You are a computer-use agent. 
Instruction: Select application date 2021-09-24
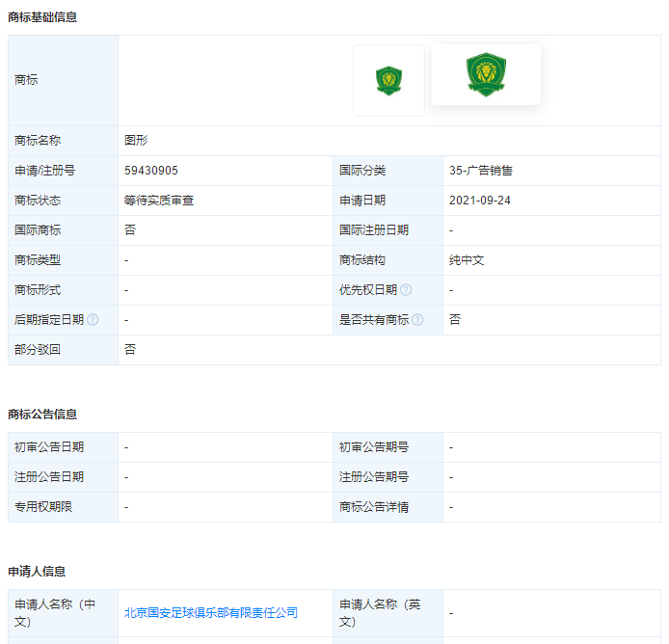(479, 201)
